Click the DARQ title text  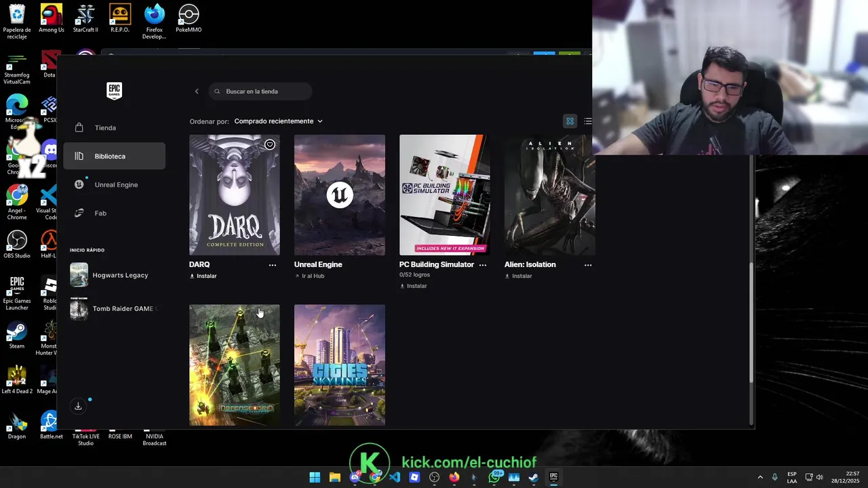coord(199,264)
